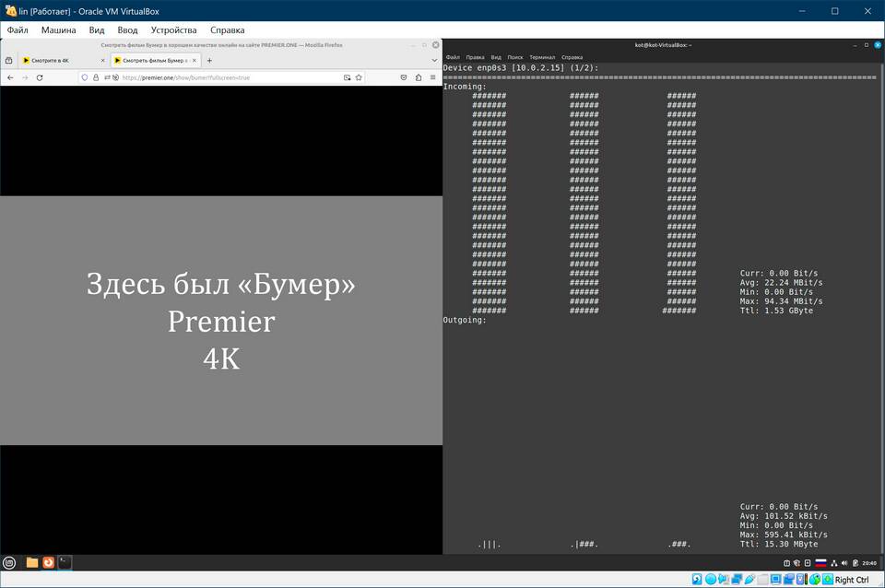Click incoming 'Ttl: 1.53 GByte' value
Screen dimensions: 885x588
click(776, 311)
